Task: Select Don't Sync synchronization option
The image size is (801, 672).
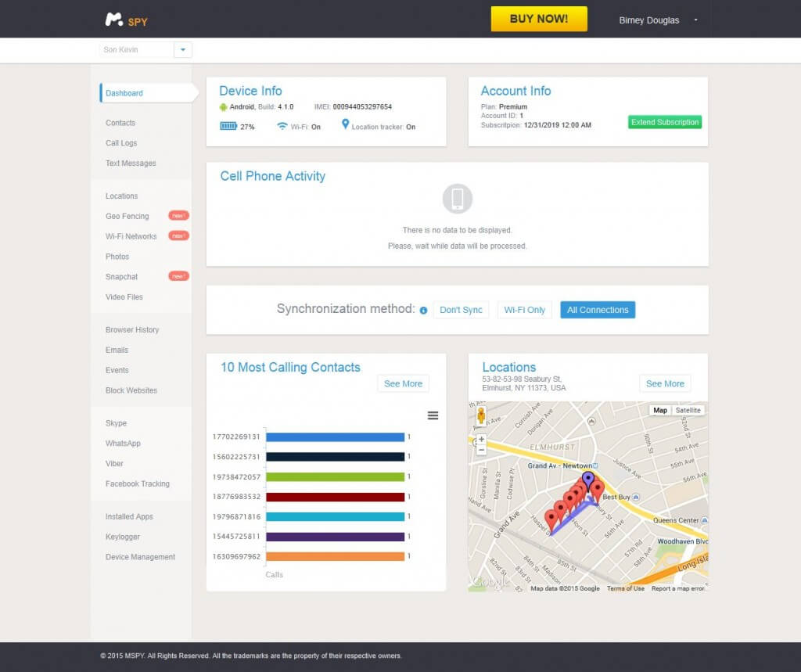Action: click(461, 310)
